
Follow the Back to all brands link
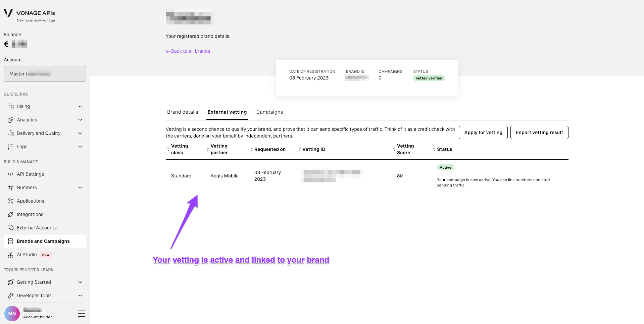tap(188, 51)
